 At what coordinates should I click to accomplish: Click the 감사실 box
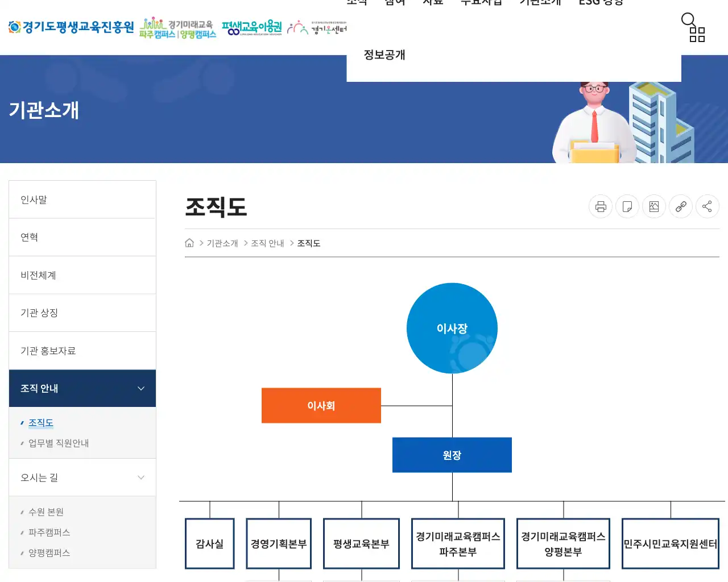pos(210,543)
